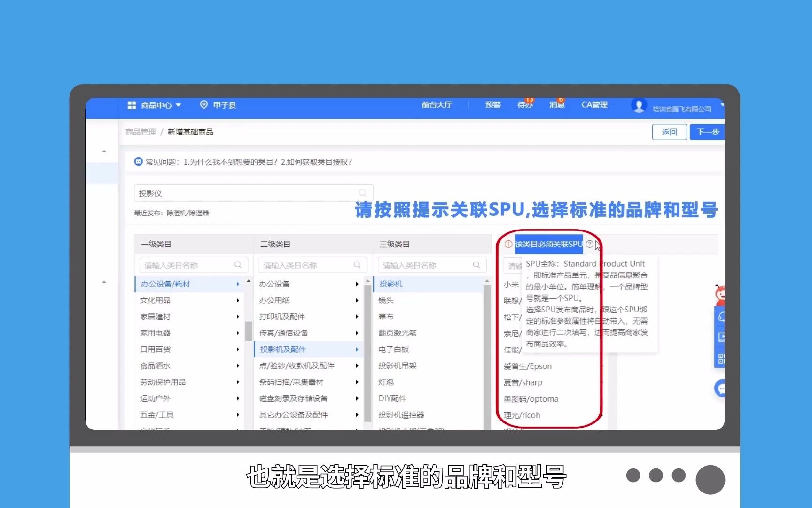Expand arrow of 办公设备/耗材
Image resolution: width=812 pixels, height=508 pixels.
pyautogui.click(x=238, y=284)
